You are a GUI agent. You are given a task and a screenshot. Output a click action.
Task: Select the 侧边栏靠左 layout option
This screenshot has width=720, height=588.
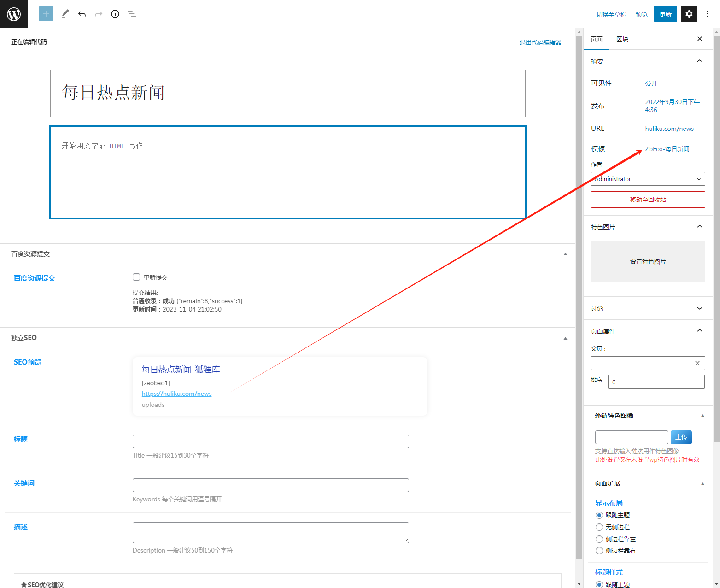(x=599, y=539)
